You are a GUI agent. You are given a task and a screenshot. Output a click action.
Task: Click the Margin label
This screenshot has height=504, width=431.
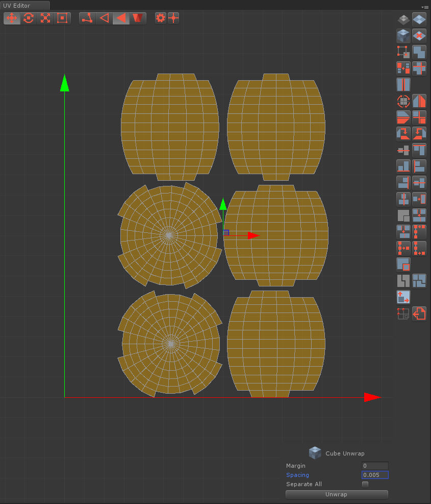point(295,466)
